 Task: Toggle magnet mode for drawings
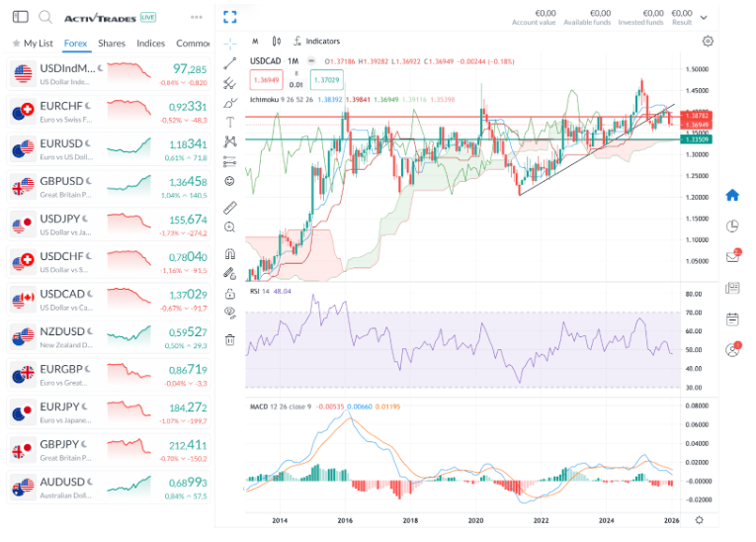tap(230, 249)
